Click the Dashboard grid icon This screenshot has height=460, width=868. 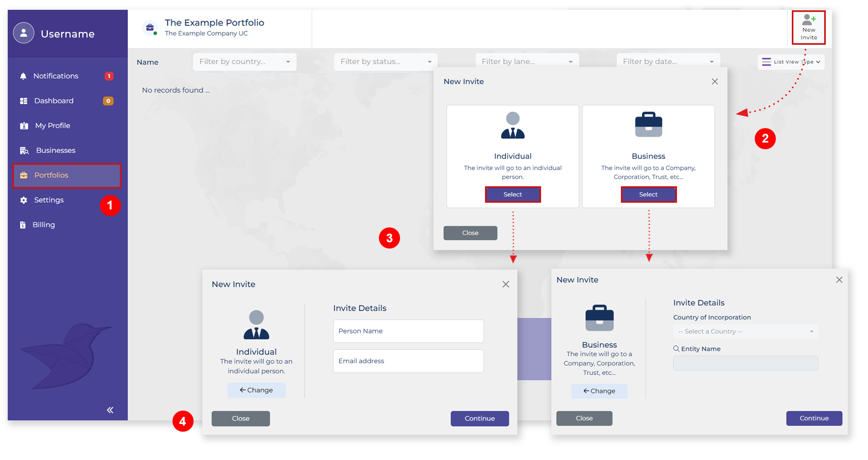point(24,101)
